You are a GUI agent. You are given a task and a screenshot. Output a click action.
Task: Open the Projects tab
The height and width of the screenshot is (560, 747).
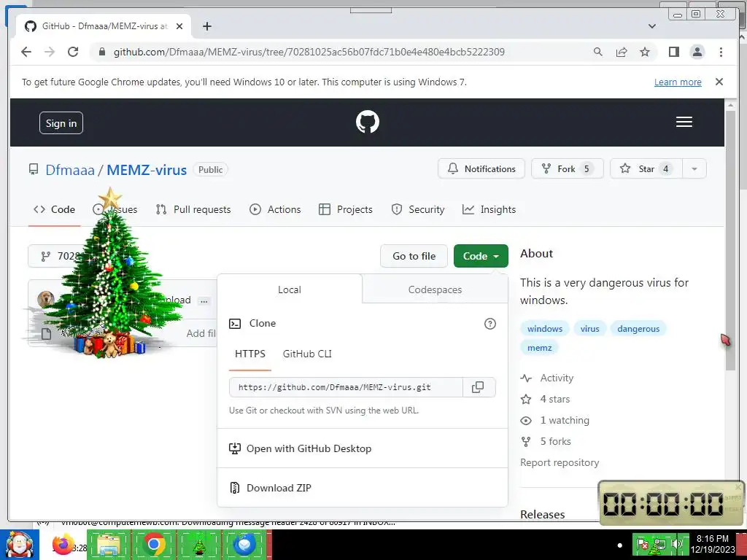[345, 209]
